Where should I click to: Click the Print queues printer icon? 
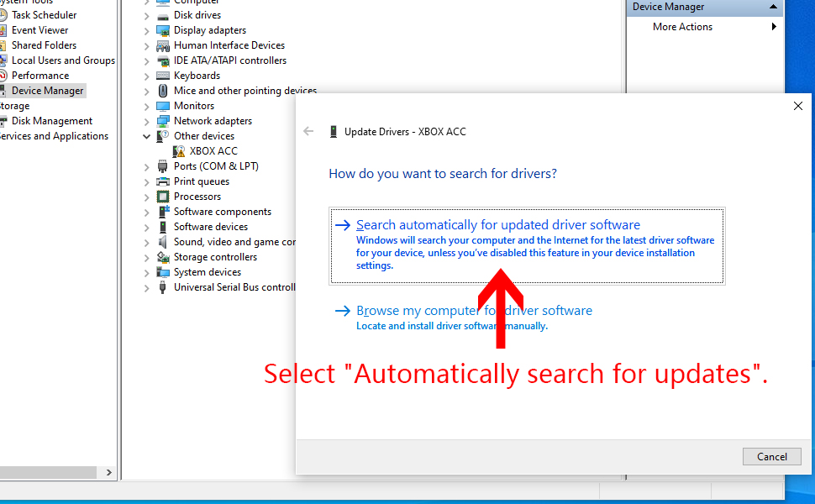(163, 181)
